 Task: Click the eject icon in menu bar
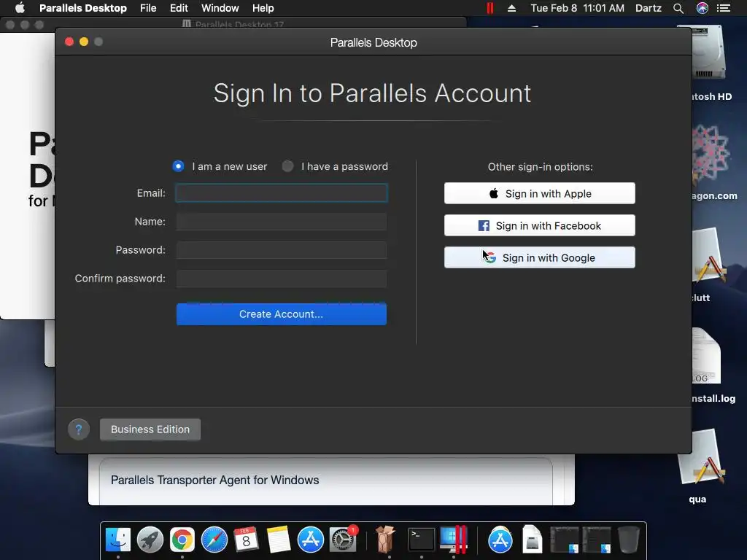[x=511, y=8]
